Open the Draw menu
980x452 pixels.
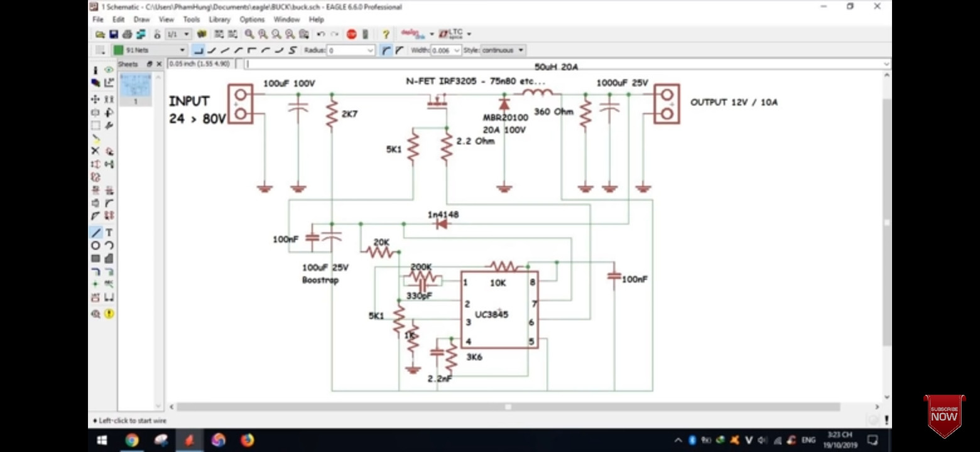coord(141,19)
